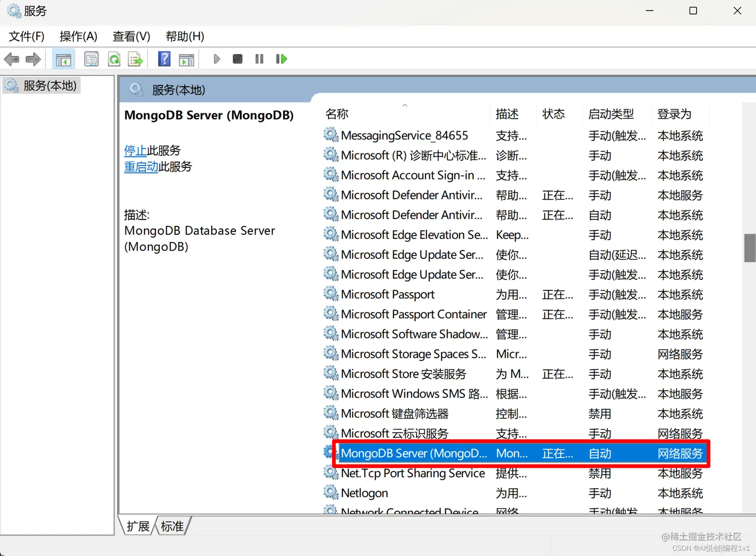Click the gear icon of Microsoft 键盘筛选器
The width and height of the screenshot is (756, 556).
point(331,413)
